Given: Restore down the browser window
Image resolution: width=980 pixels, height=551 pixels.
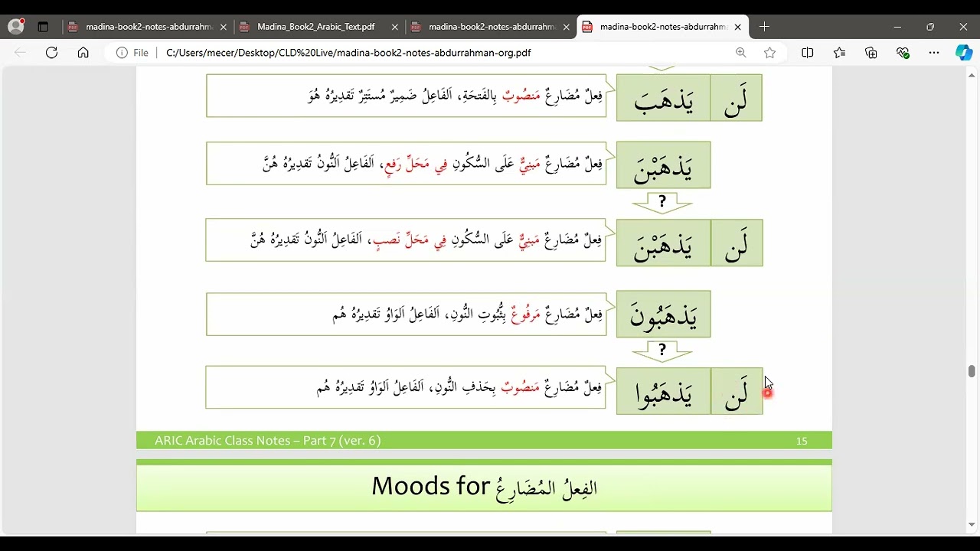Looking at the screenshot, I should (x=930, y=27).
